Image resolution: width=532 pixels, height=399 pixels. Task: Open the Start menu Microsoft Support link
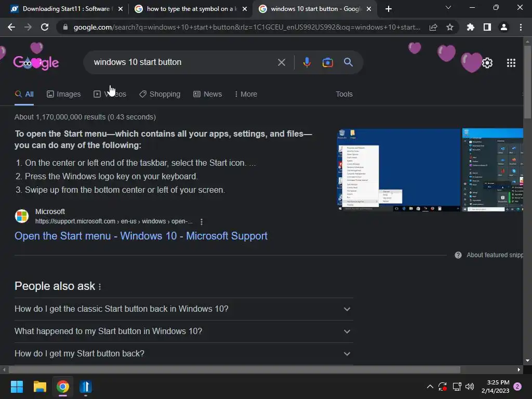141,236
